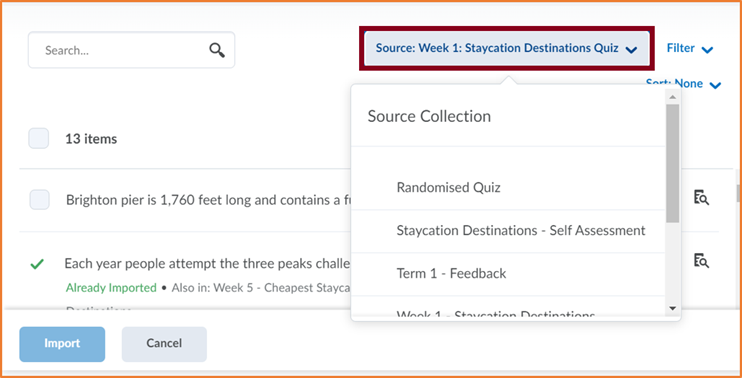Click the Import button
This screenshot has width=742, height=378.
[x=62, y=344]
